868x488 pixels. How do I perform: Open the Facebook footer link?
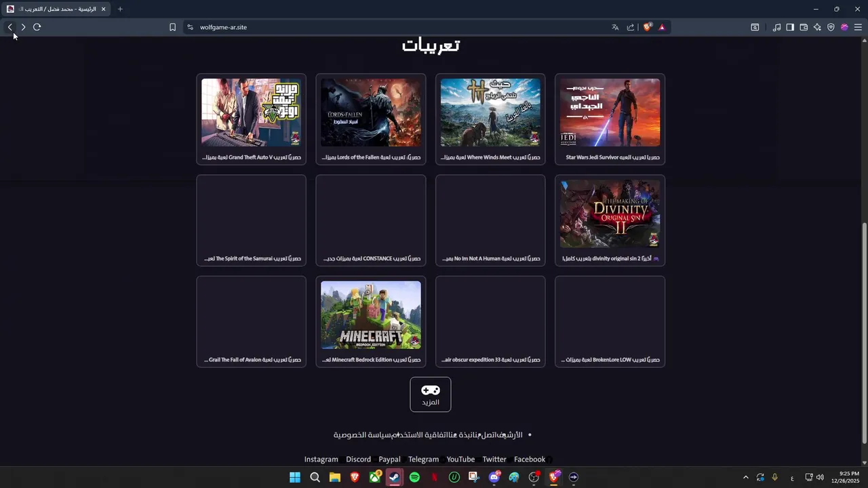(530, 460)
